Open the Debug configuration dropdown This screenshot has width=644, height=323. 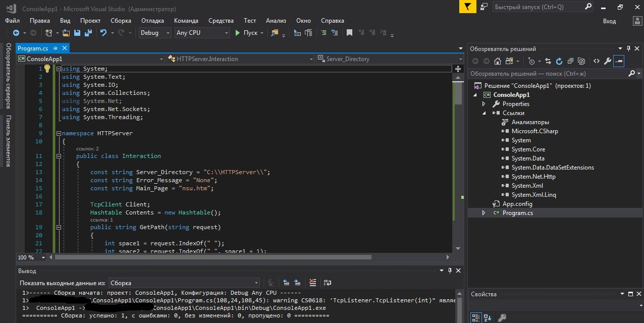coord(155,33)
